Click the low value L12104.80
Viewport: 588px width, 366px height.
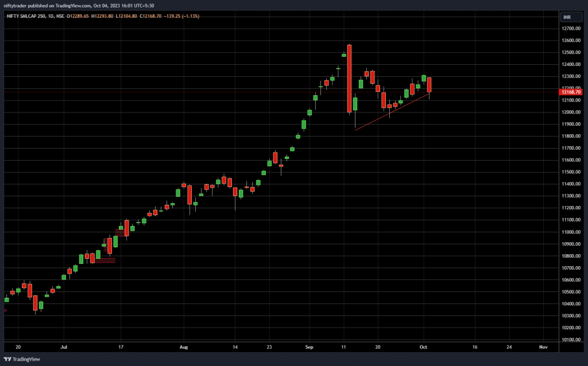tap(126, 16)
